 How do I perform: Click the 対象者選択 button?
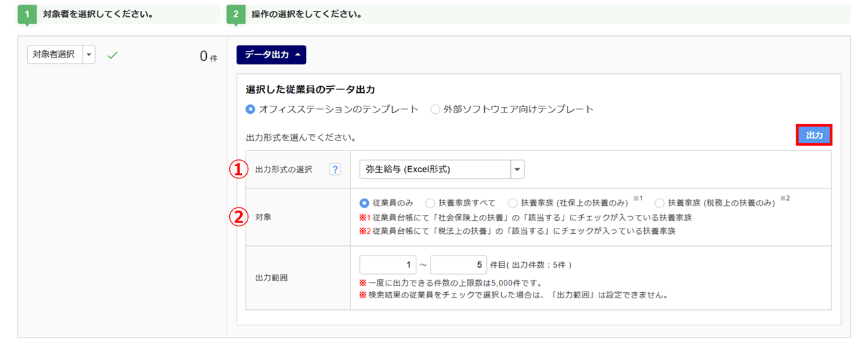(x=54, y=55)
